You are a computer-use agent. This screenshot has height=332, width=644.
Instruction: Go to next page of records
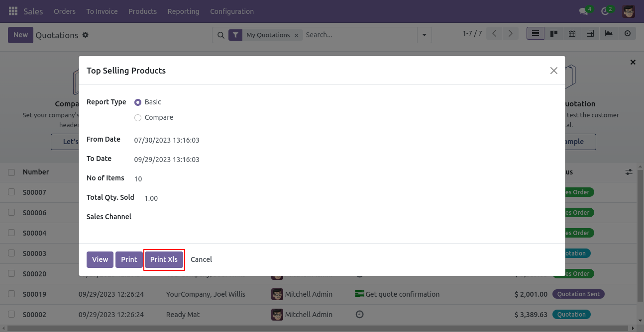click(510, 33)
